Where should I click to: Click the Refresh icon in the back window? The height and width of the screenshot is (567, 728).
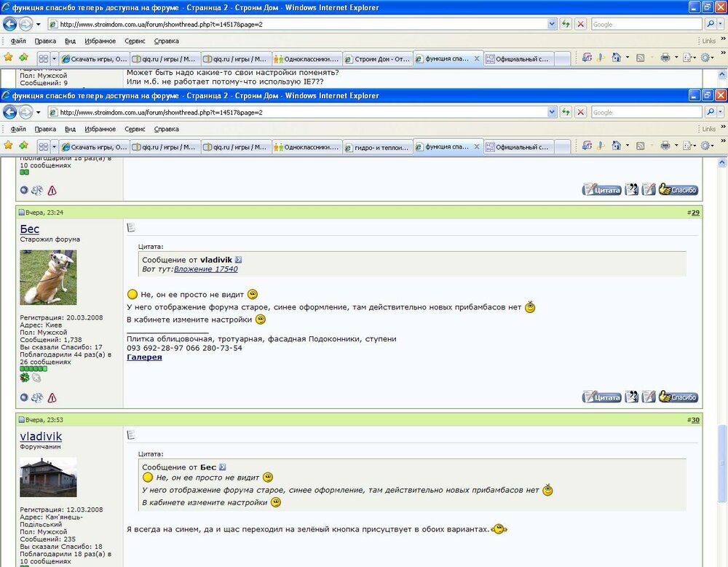point(566,24)
